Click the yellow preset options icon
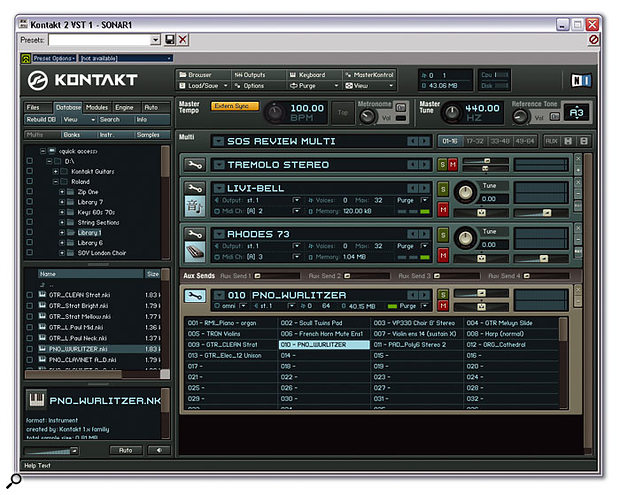This screenshot has width=620, height=495. [26, 59]
